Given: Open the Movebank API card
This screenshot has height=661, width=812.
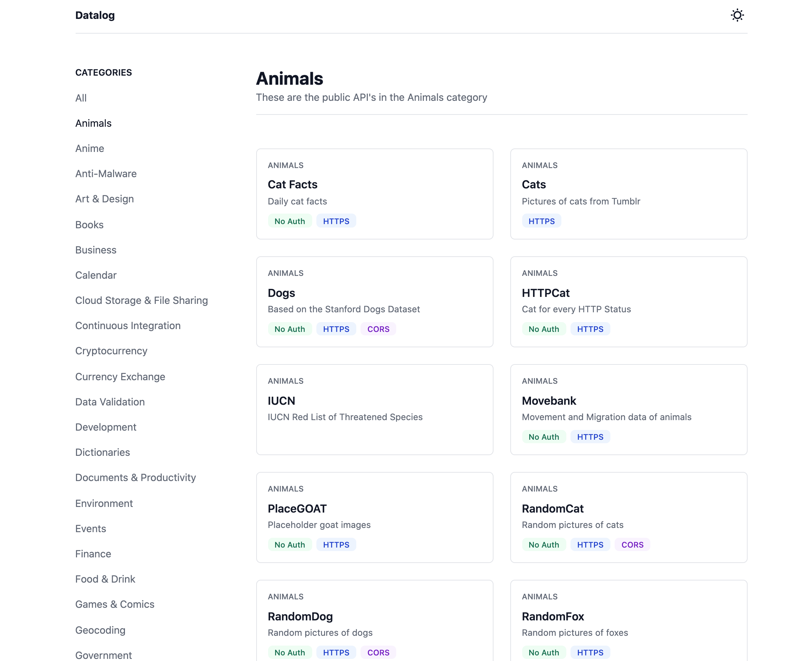Looking at the screenshot, I should pos(629,409).
